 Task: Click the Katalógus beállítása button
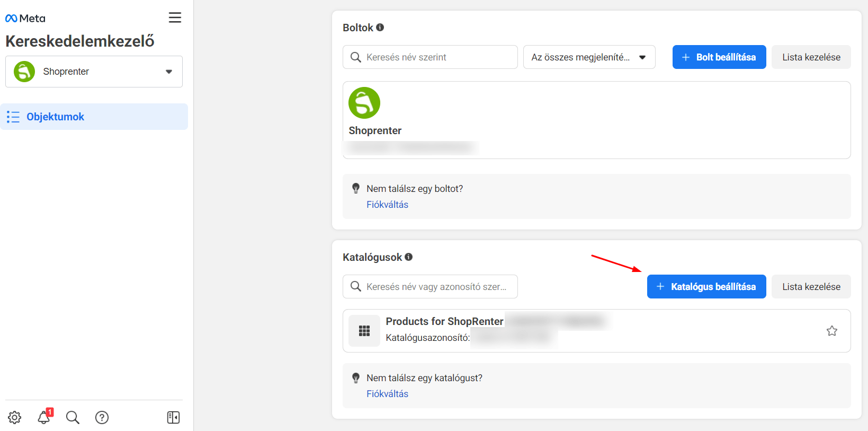(x=706, y=286)
